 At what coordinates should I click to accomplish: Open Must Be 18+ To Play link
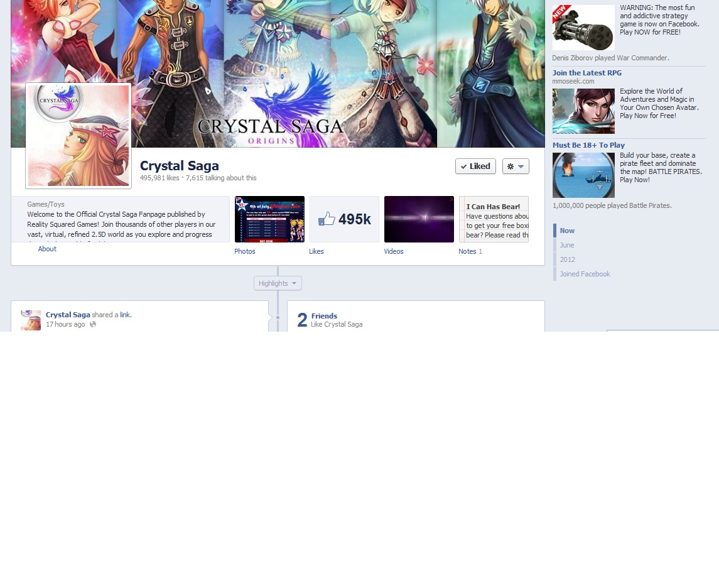coord(588,145)
